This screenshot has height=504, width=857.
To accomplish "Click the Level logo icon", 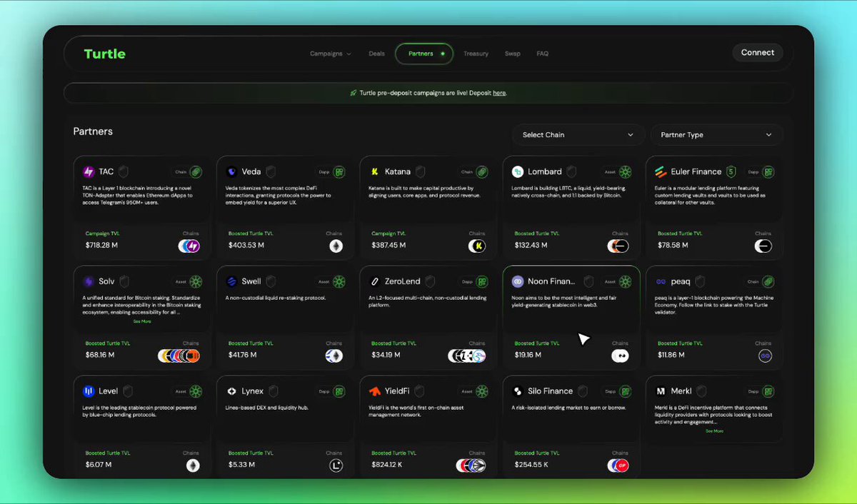I will point(89,391).
